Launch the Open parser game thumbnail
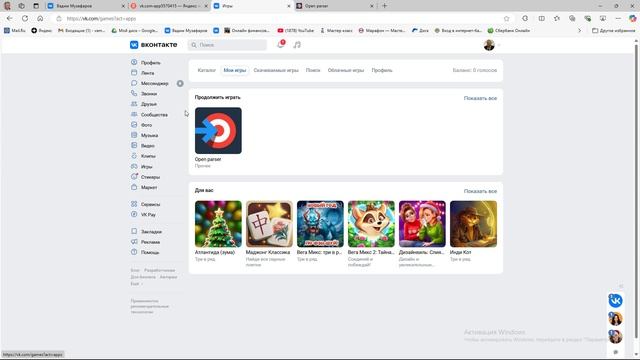 218,131
